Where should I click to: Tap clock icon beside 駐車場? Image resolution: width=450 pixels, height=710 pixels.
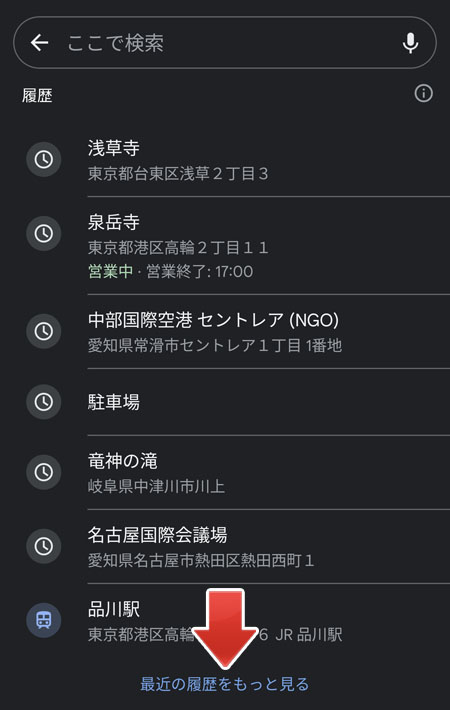pos(43,402)
